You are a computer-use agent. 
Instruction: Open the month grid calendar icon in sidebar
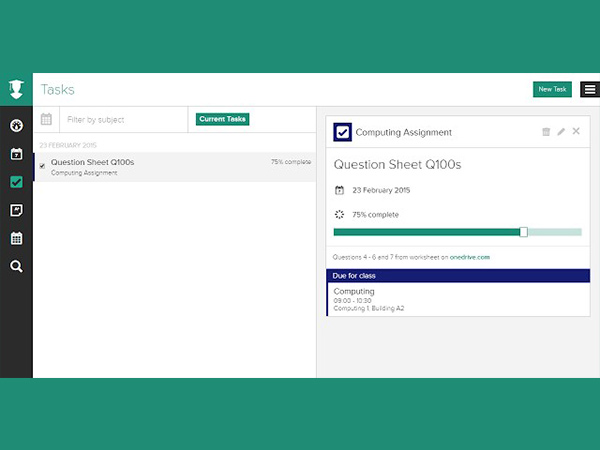[16, 238]
